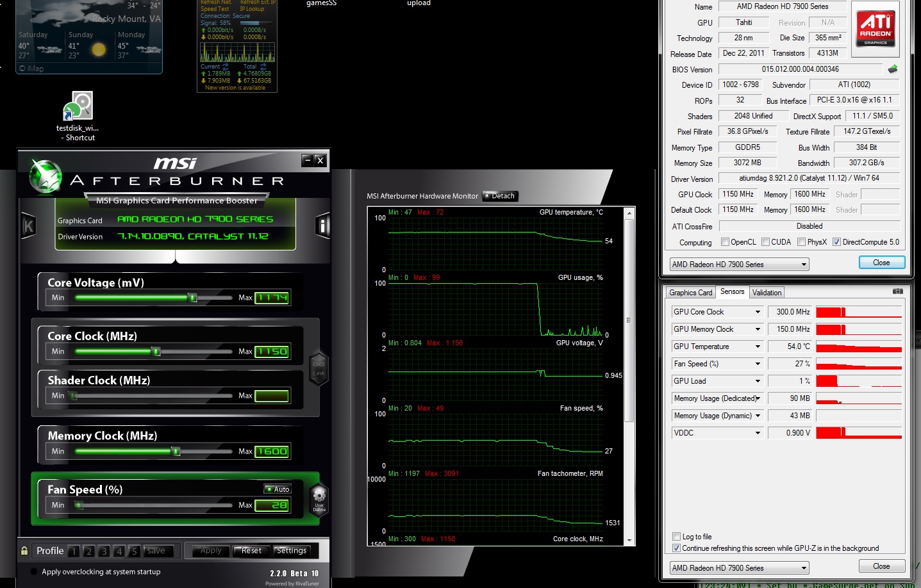Click the Core Voltage value field 1174
921x588 pixels.
click(272, 298)
